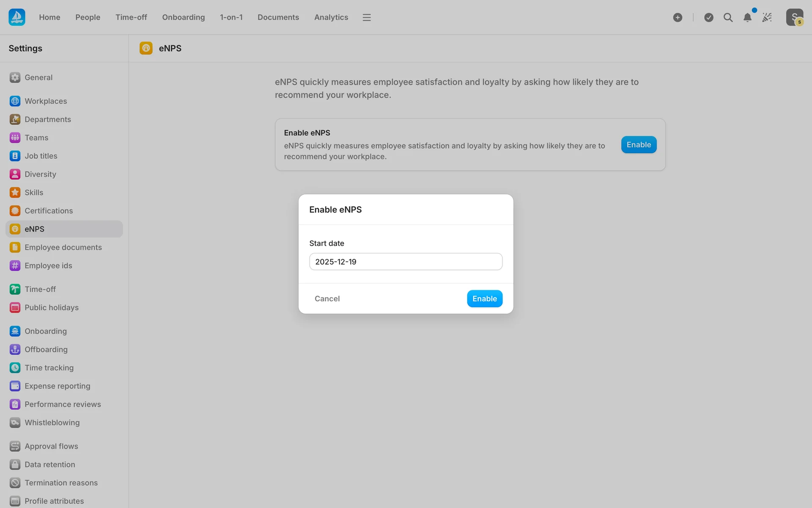Open Certifications settings item
The image size is (812, 508).
point(49,211)
